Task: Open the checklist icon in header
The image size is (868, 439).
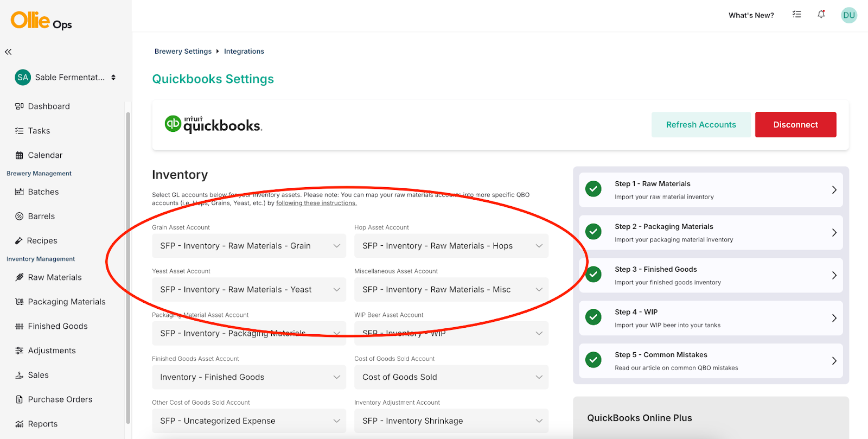Action: tap(796, 15)
